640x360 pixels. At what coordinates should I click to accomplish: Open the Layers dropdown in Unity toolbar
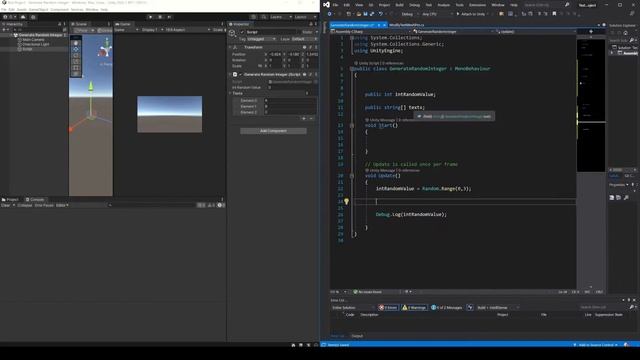point(281,17)
